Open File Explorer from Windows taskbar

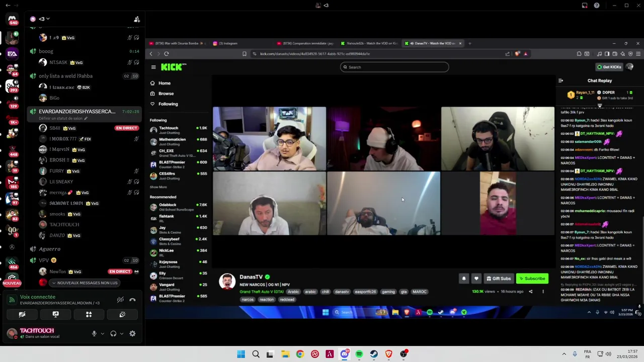[x=285, y=354]
